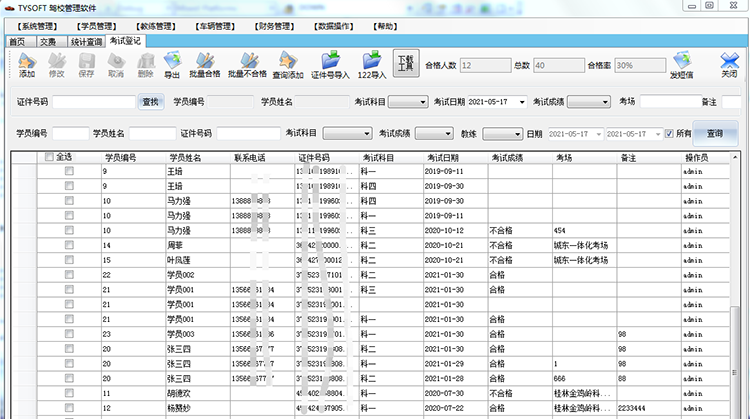750x419 pixels.
Task: Click the 添加 (Add) toolbar icon
Action: [x=27, y=65]
